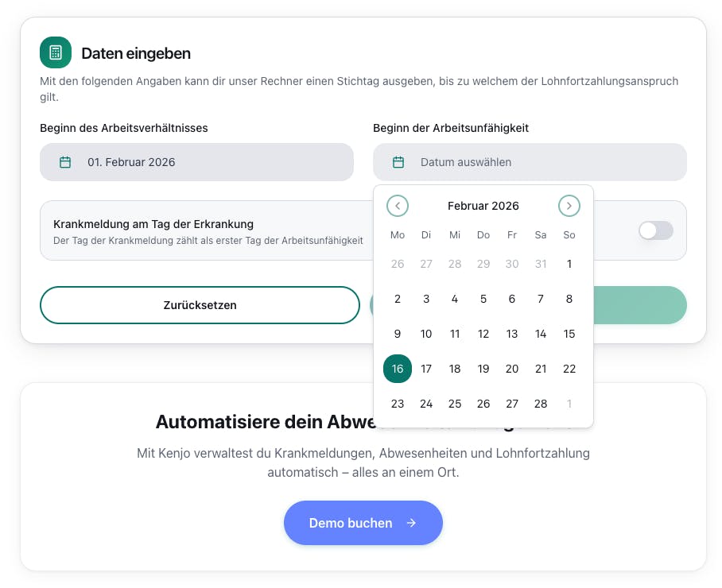Choose February 28 in the calendar
722x588 pixels.
(541, 404)
